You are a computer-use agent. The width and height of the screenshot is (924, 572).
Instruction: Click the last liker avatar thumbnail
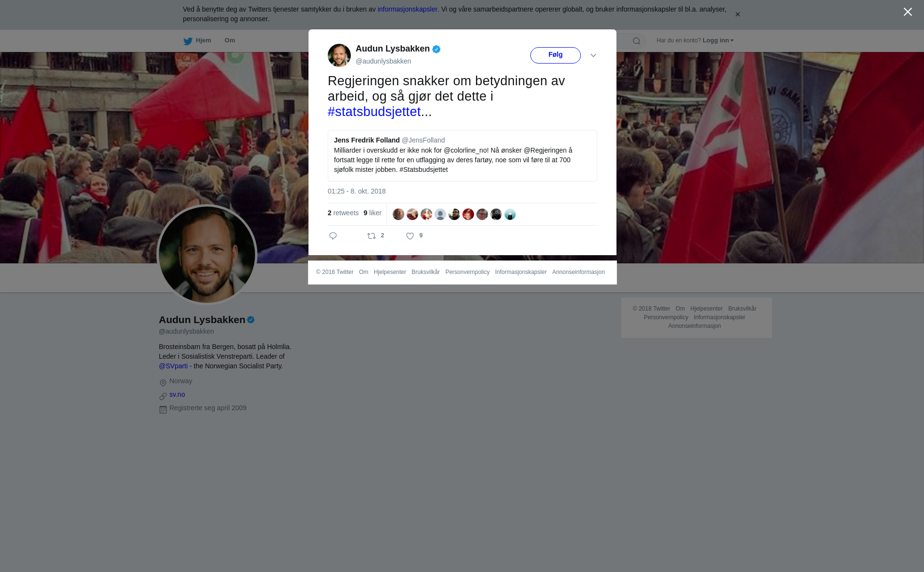(x=510, y=214)
